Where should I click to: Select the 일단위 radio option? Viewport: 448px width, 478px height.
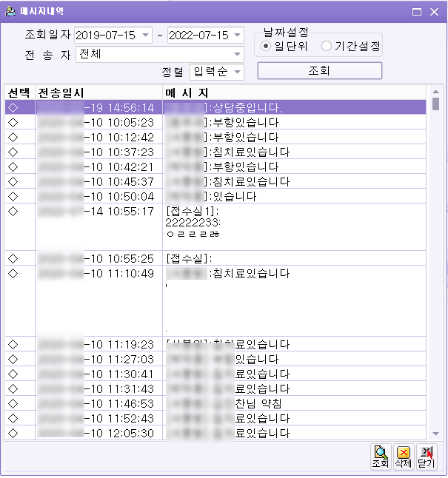click(267, 46)
